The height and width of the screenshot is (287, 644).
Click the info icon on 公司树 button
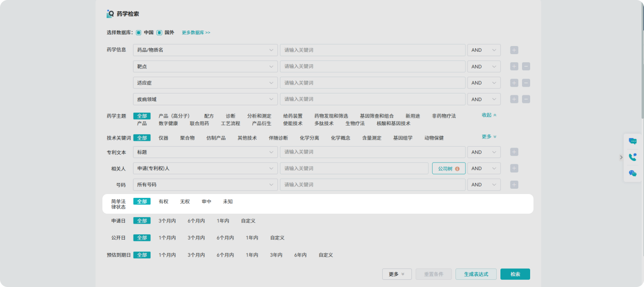click(457, 169)
